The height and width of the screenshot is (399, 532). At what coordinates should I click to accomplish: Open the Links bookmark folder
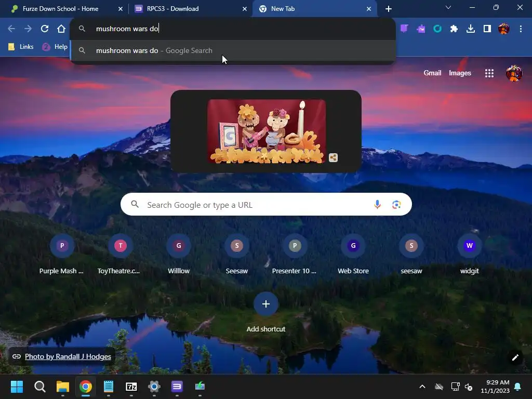click(x=21, y=47)
